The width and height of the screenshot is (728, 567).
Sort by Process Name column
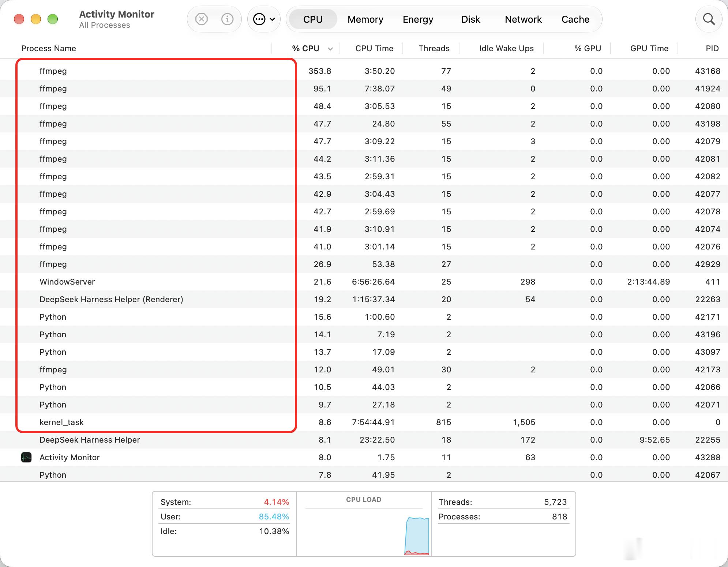pyautogui.click(x=49, y=48)
